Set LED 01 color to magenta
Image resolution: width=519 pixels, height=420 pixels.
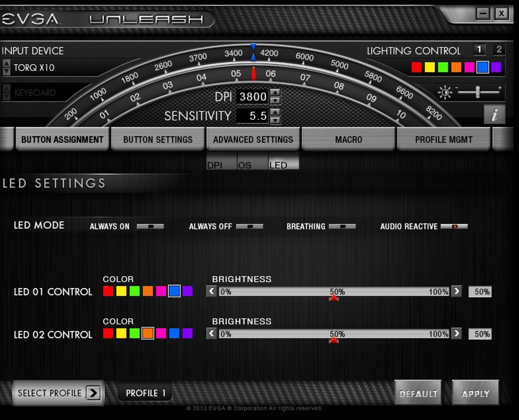pyautogui.click(x=161, y=291)
